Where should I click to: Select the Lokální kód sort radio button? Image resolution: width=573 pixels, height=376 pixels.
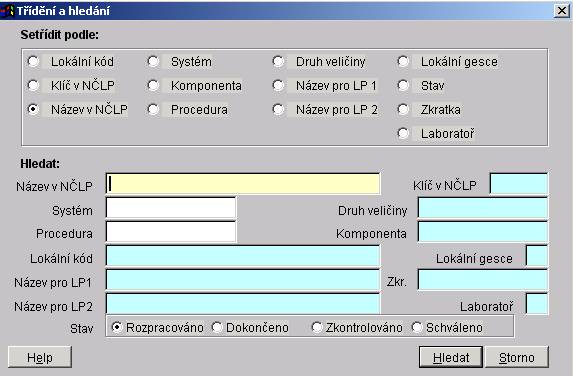coord(33,61)
